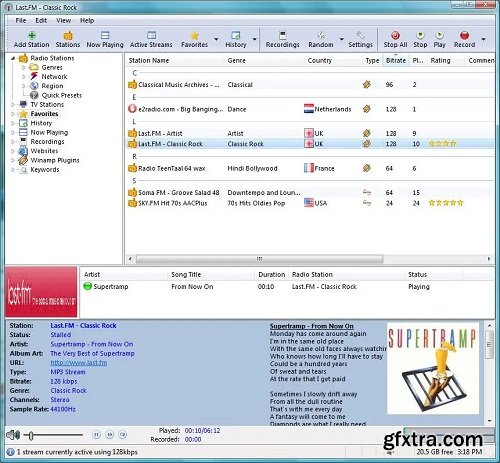Open the Record toolbar dropdown arrow
Screen dimensions: 500x463
pos(483,39)
